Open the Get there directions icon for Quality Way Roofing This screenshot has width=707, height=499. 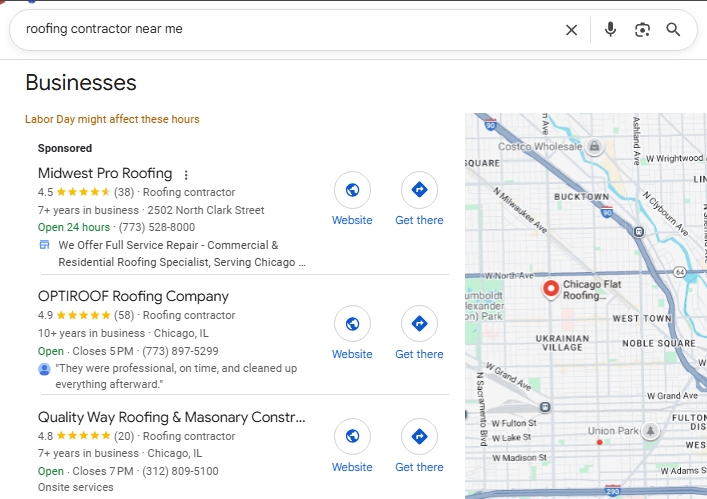(x=419, y=436)
